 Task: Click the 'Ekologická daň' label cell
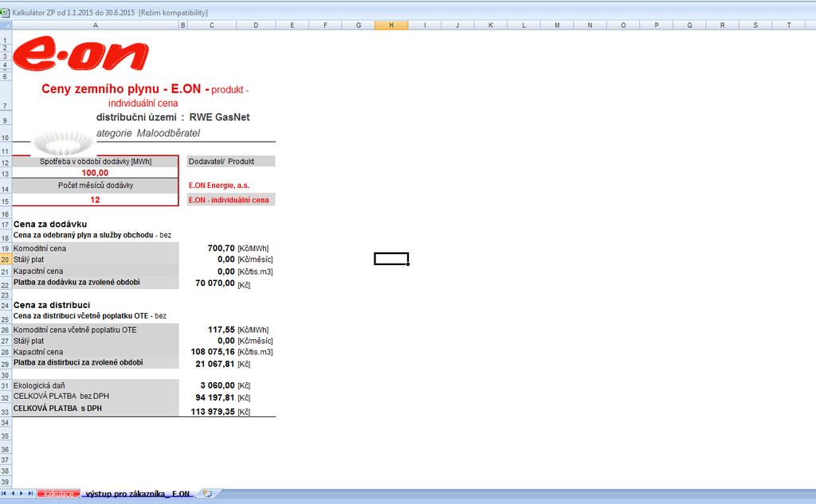tap(96, 385)
